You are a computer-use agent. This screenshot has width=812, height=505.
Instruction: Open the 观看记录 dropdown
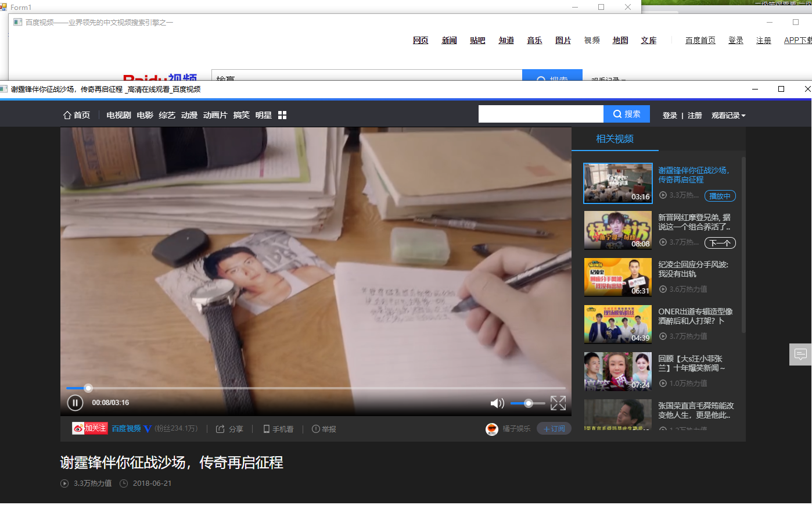click(727, 115)
